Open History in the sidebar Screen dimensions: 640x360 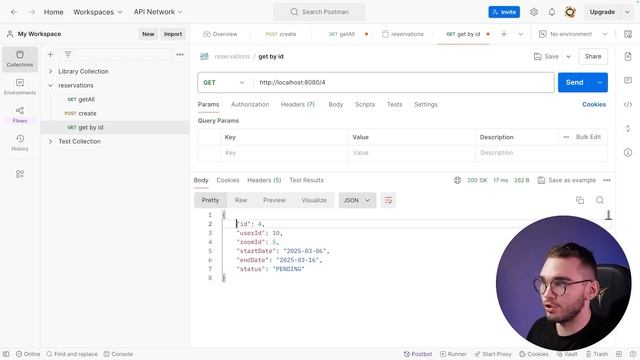click(x=20, y=143)
